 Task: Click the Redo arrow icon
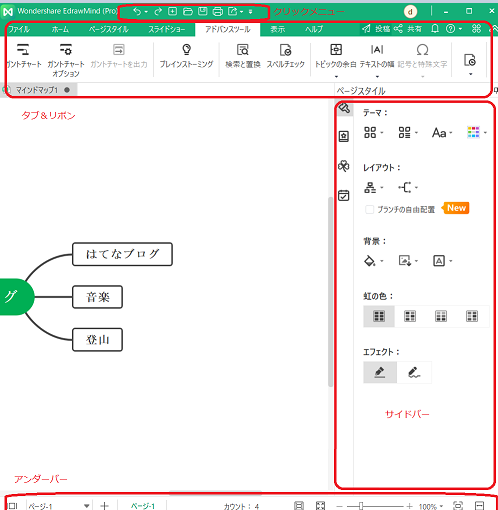158,12
